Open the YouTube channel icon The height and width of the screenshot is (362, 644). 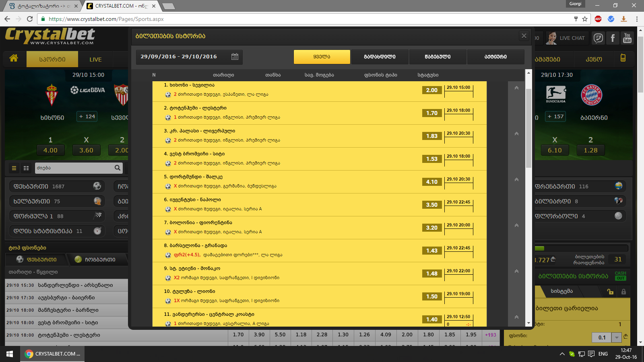click(627, 38)
